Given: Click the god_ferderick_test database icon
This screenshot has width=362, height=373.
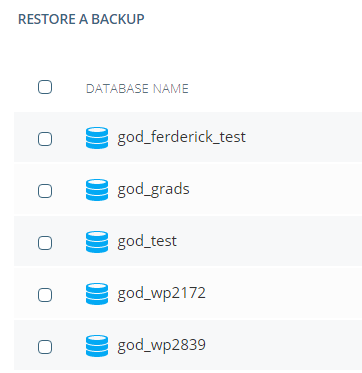Looking at the screenshot, I should (x=97, y=138).
